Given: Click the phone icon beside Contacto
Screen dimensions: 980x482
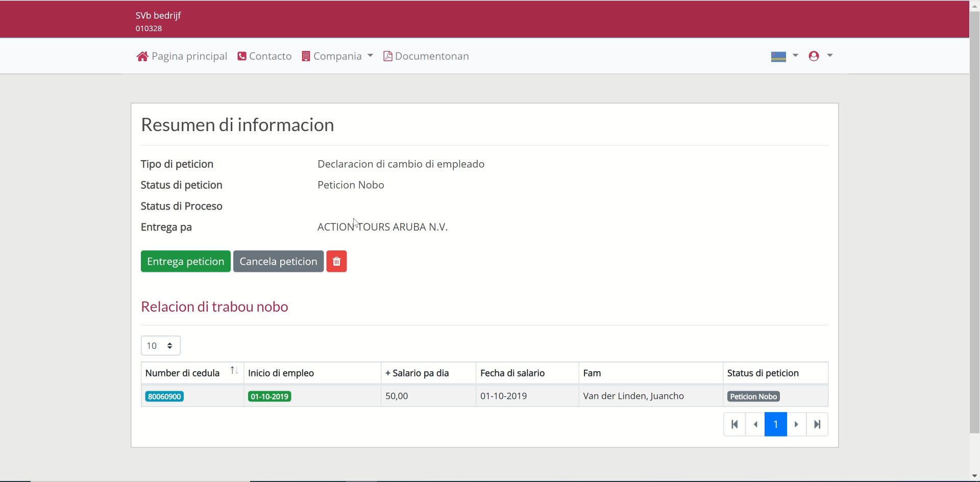Looking at the screenshot, I should coord(242,56).
